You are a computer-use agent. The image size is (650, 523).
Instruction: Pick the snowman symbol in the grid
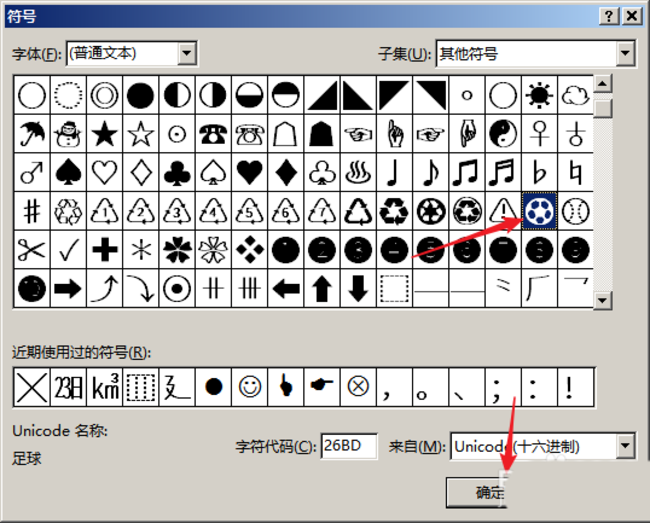pyautogui.click(x=68, y=133)
